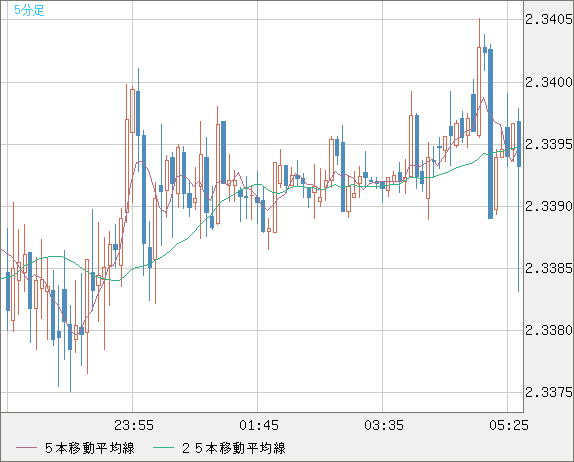The height and width of the screenshot is (462, 574).
Task: Click the 2.3400 price axis label
Action: 549,82
